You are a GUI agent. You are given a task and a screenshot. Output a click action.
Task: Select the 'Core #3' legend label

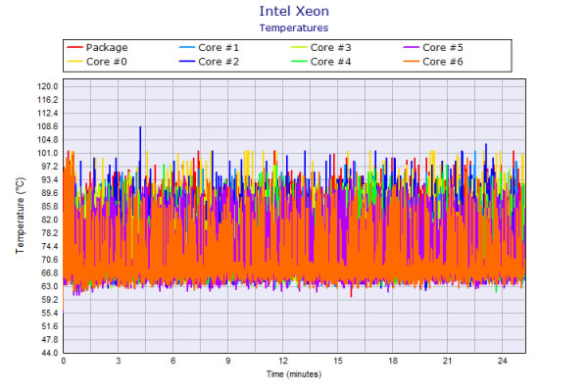(x=331, y=48)
